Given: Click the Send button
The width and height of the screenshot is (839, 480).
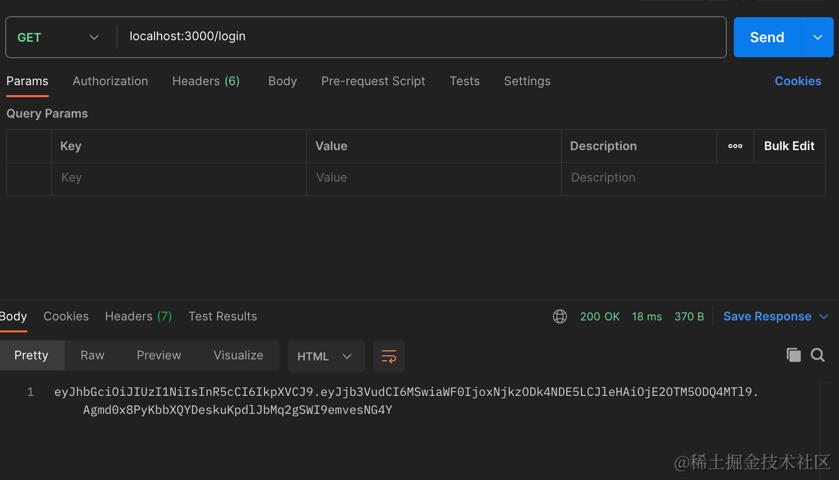Looking at the screenshot, I should 767,37.
